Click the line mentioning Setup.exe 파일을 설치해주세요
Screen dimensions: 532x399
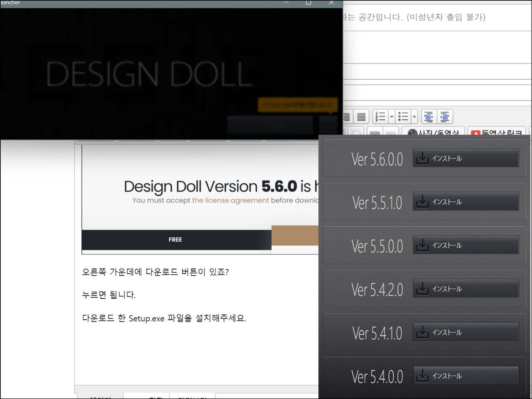pyautogui.click(x=164, y=318)
